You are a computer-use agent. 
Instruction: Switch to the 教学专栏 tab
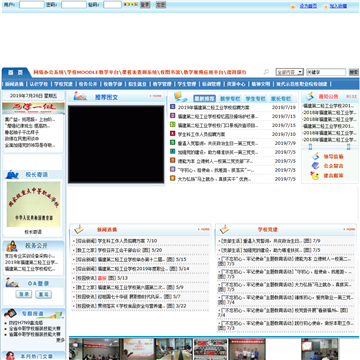230,99
